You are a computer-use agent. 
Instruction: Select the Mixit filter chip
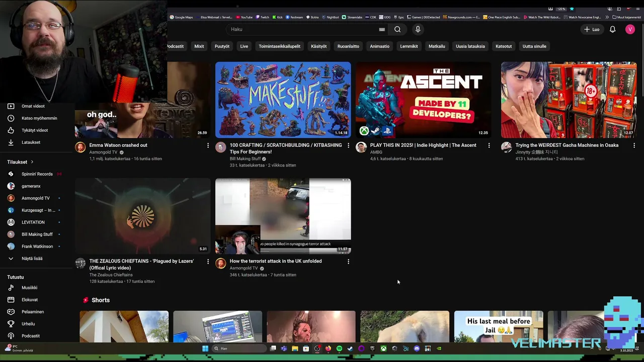[199, 46]
